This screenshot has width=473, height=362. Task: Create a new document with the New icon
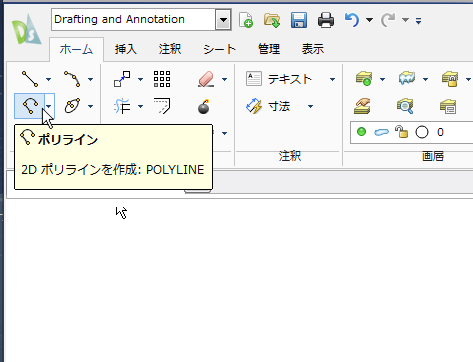click(x=246, y=20)
